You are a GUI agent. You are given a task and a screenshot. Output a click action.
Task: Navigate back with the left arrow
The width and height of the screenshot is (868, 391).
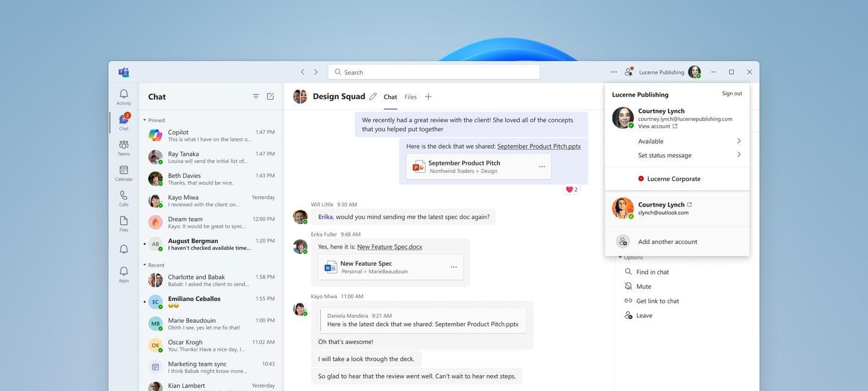[303, 72]
